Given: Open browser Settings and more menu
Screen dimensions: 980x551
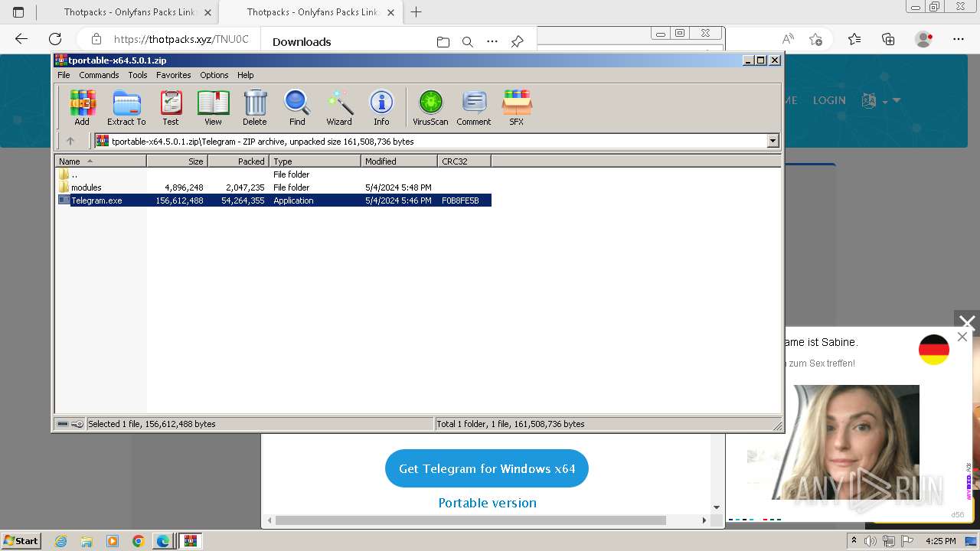Looking at the screenshot, I should (x=959, y=39).
